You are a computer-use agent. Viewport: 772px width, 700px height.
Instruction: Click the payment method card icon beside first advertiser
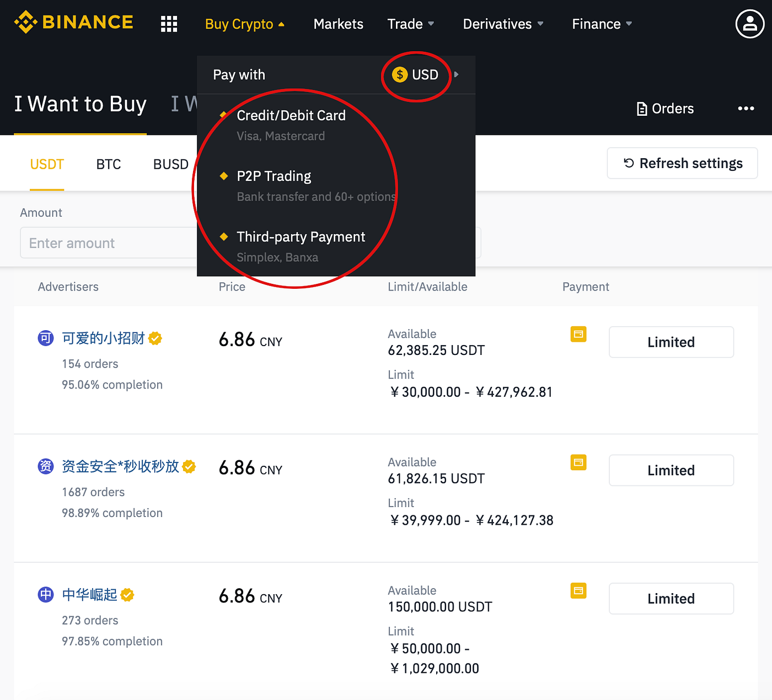[578, 334]
